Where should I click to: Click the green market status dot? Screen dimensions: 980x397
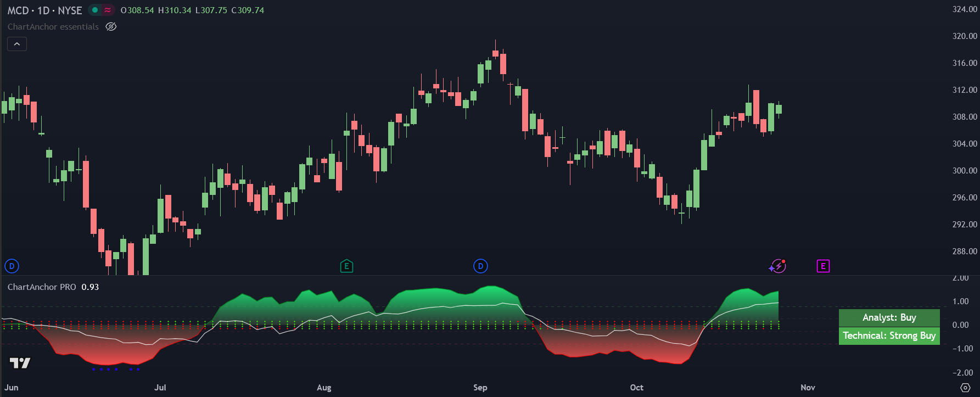[95, 10]
